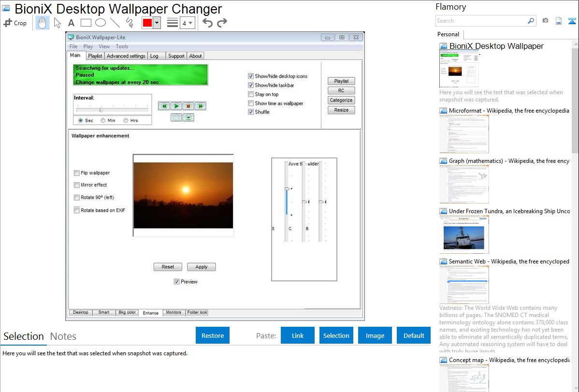Click the RC button
The image size is (579, 392).
coord(341,90)
